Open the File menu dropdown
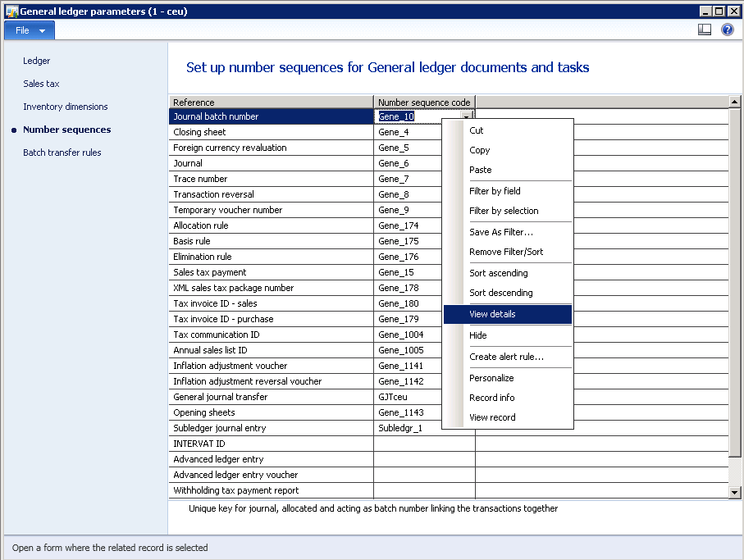The height and width of the screenshot is (560, 744). [x=30, y=30]
